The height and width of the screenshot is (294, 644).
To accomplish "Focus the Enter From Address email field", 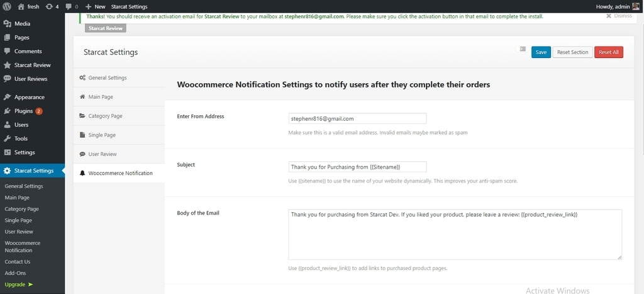I will pos(357,118).
